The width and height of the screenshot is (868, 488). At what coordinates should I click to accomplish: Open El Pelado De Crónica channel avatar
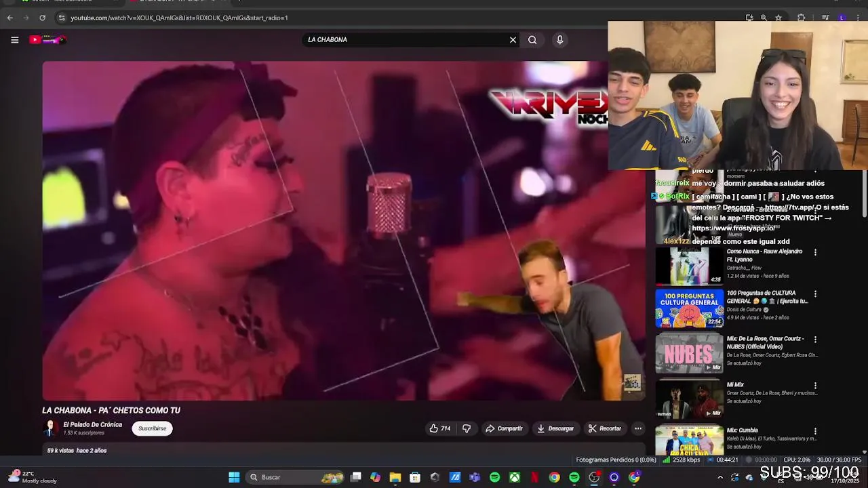50,428
